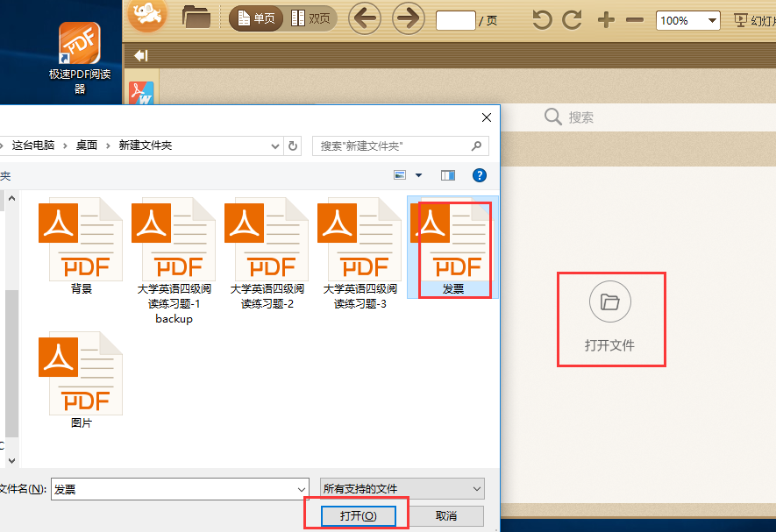Navigate to 桌面 in address bar
The width and height of the screenshot is (776, 532).
coord(87,145)
